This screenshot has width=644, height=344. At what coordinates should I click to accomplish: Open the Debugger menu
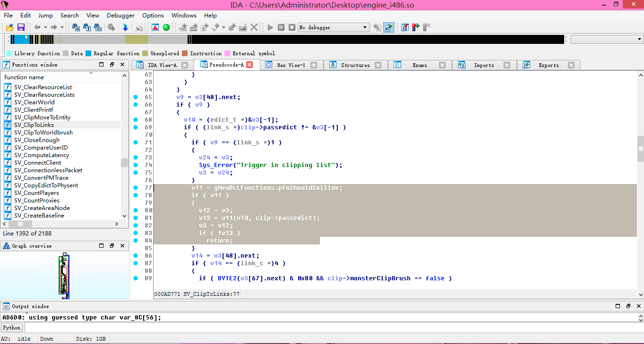(120, 15)
